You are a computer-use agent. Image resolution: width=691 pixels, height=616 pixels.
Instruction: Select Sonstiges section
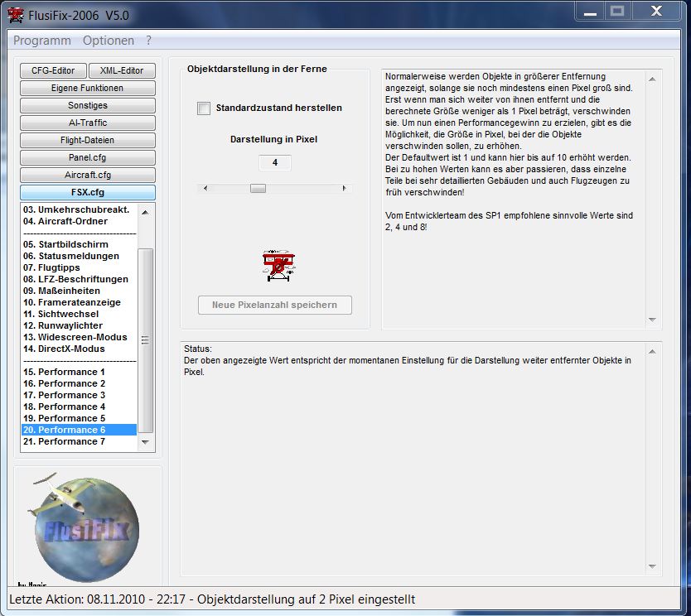pos(87,105)
